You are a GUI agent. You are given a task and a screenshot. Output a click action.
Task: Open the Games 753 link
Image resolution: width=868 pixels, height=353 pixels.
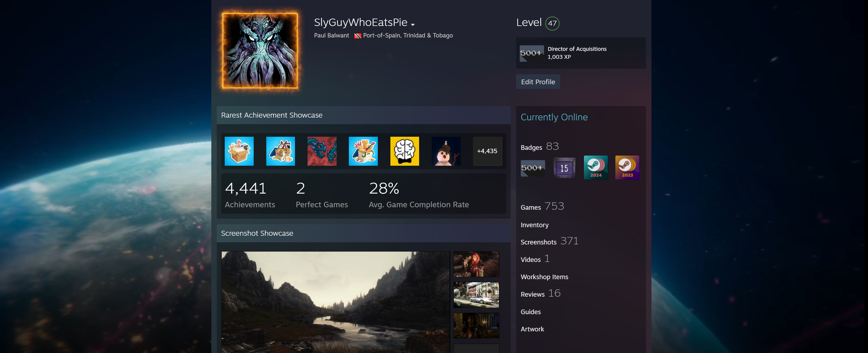[542, 206]
